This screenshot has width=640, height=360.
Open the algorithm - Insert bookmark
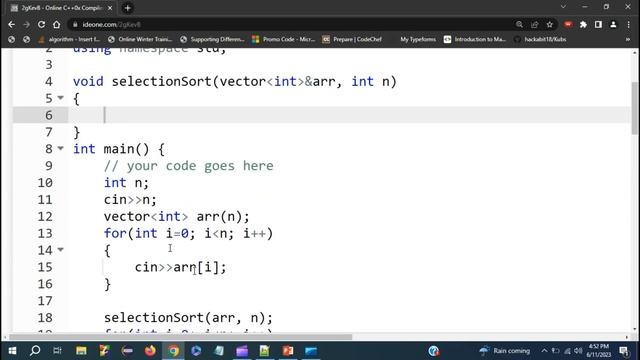(69, 39)
